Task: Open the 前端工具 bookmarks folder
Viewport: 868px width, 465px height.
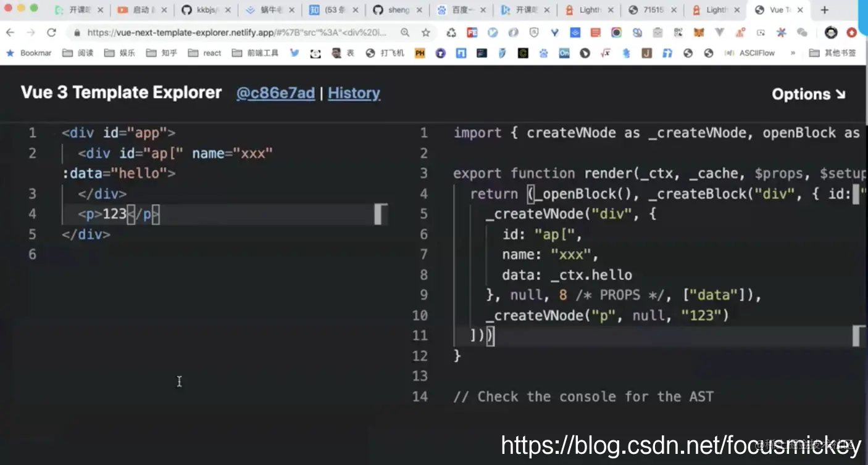Action: pos(256,53)
